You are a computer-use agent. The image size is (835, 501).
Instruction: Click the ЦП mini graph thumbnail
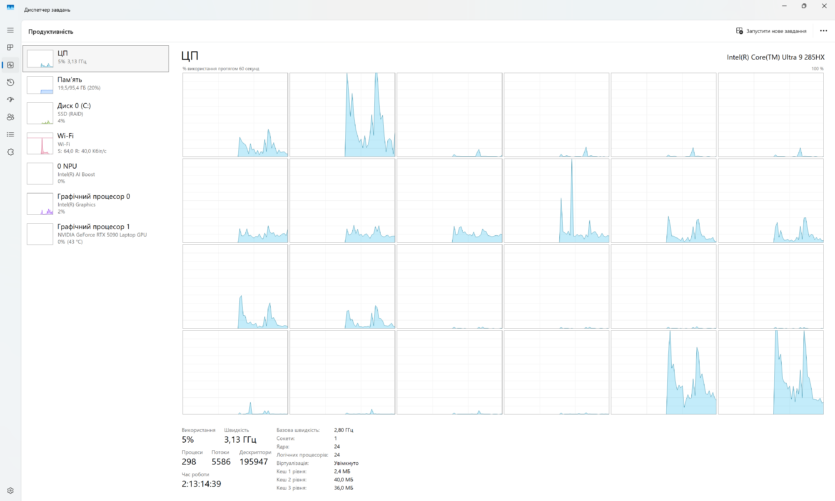click(40, 59)
